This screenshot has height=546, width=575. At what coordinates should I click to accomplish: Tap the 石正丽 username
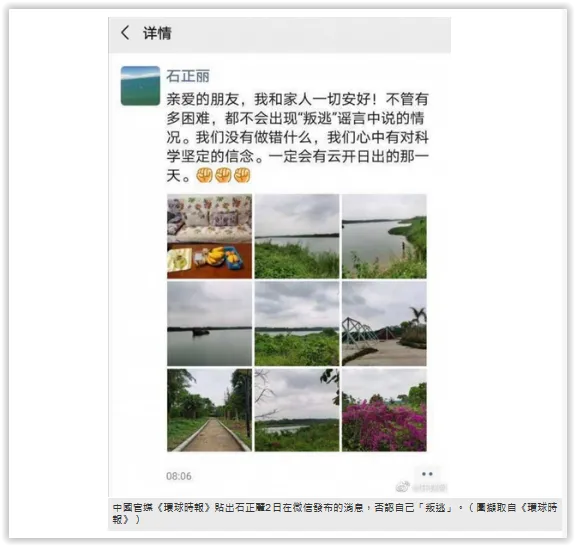click(x=188, y=76)
